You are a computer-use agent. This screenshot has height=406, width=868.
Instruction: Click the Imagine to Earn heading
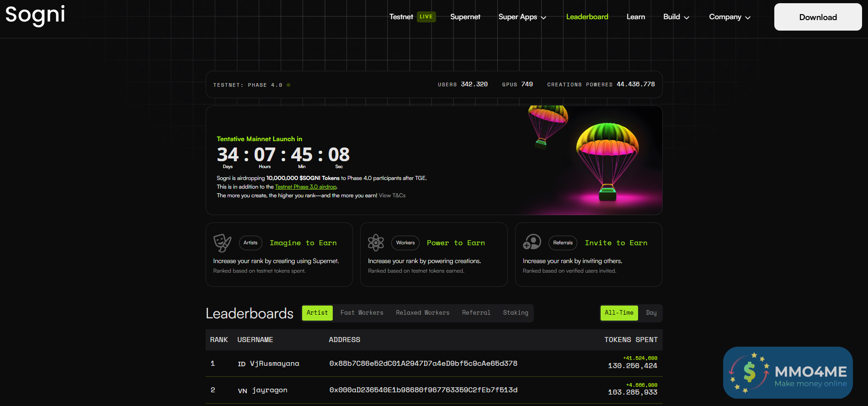pos(303,243)
